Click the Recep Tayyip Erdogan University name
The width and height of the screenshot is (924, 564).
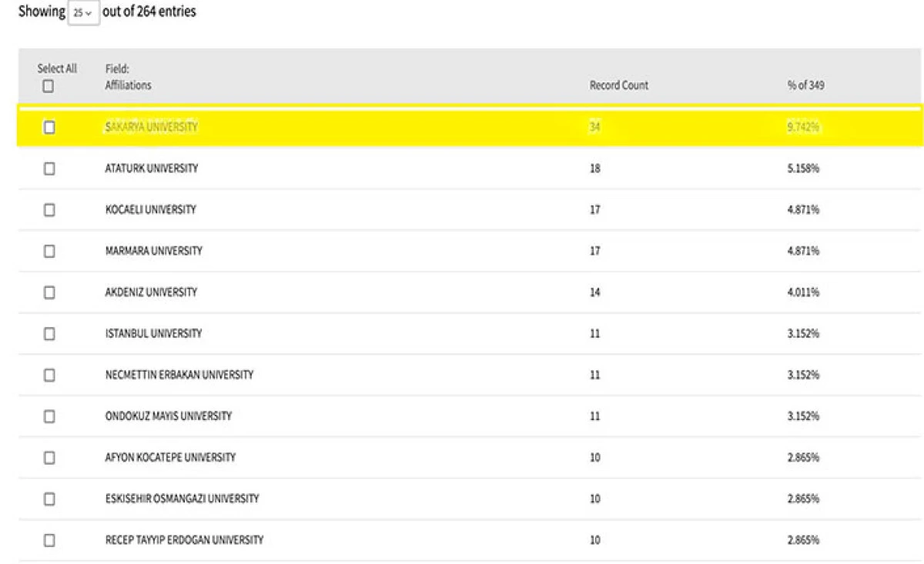(x=184, y=540)
